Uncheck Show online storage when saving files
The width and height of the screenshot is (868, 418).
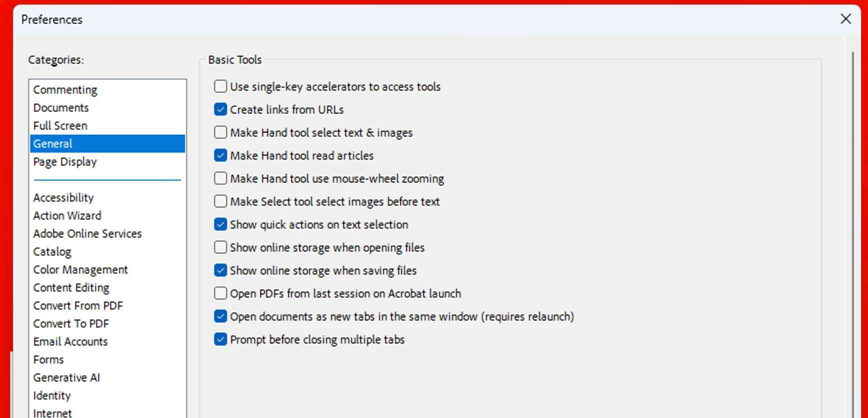[220, 270]
